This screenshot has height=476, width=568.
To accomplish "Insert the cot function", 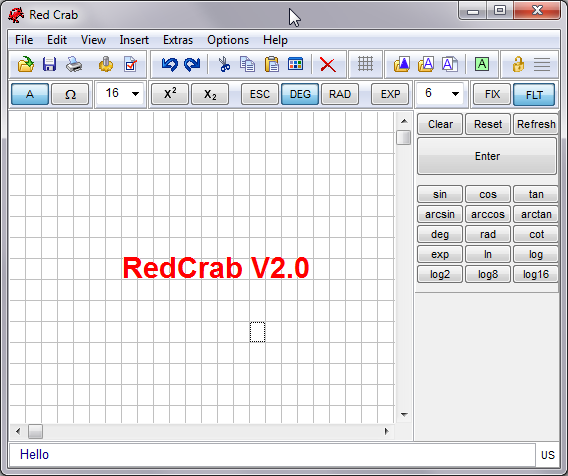I will (x=536, y=234).
